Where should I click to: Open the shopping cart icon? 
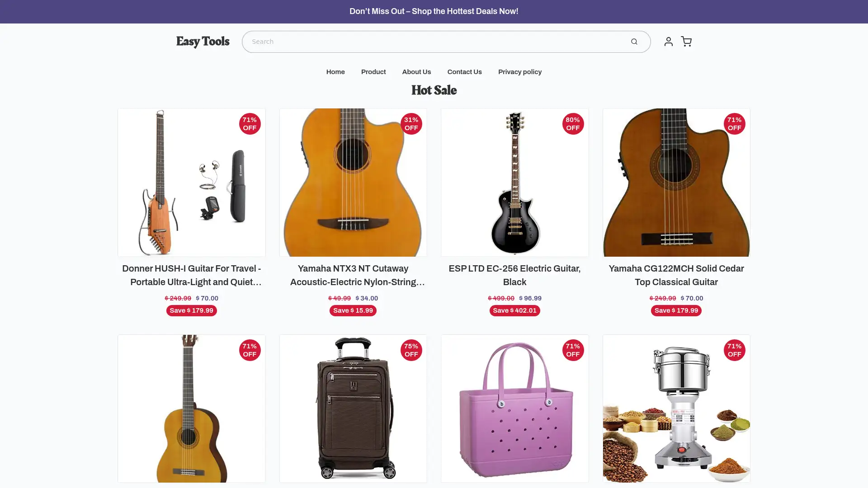pyautogui.click(x=686, y=41)
